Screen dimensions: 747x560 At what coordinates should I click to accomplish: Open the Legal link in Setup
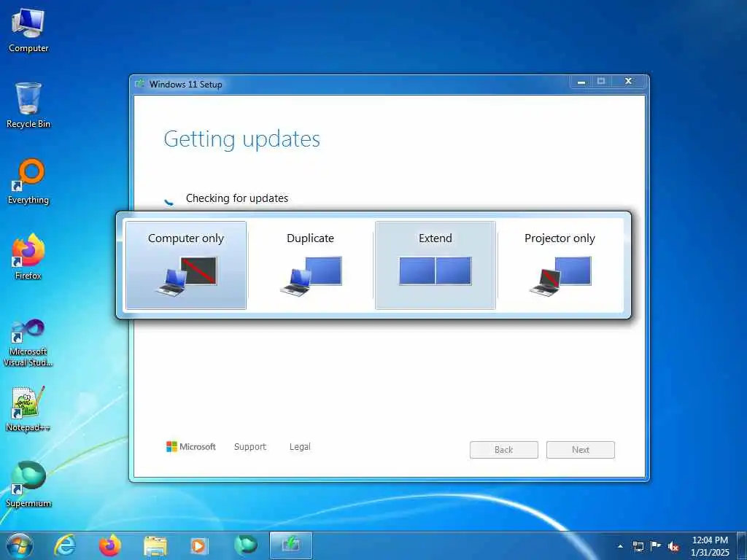pos(300,447)
